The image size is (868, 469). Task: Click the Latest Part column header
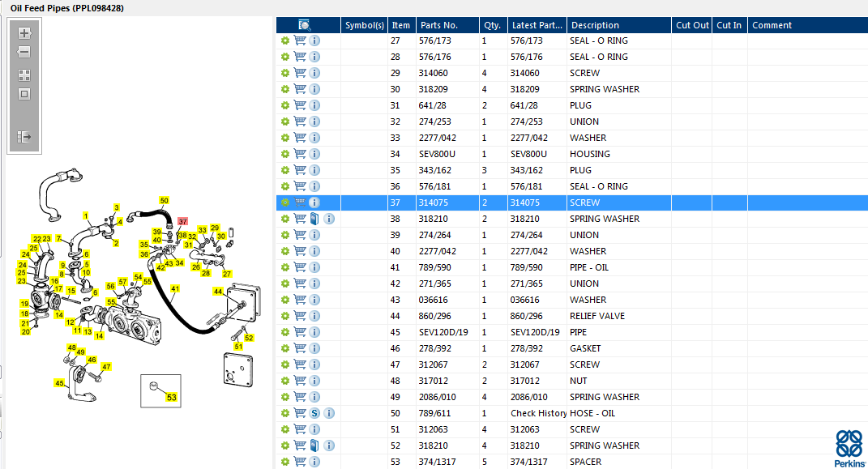537,25
